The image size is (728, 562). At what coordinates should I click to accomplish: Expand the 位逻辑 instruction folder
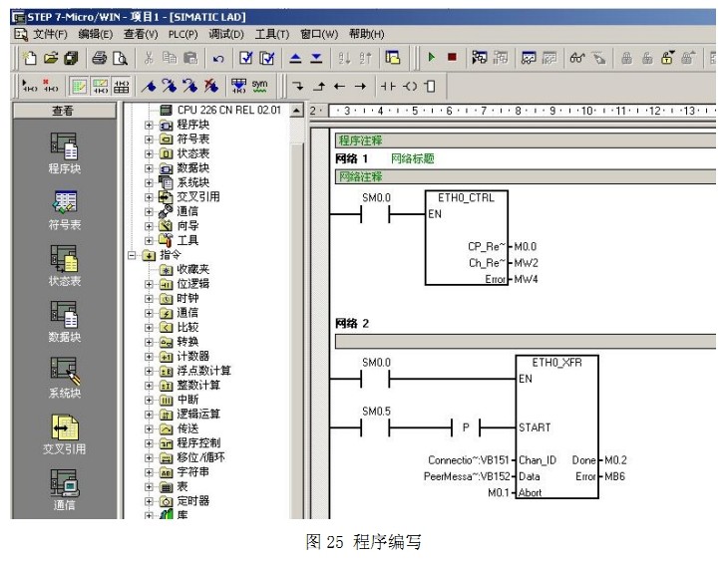coord(149,284)
